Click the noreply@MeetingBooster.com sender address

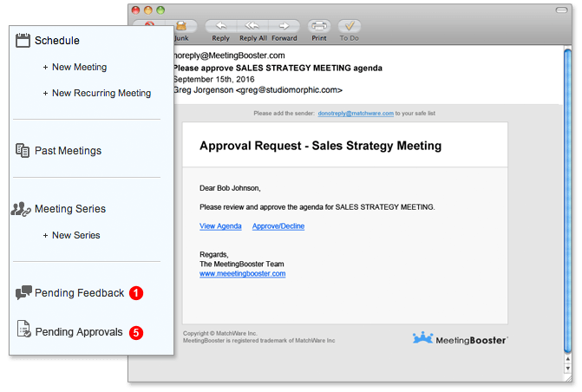point(229,56)
